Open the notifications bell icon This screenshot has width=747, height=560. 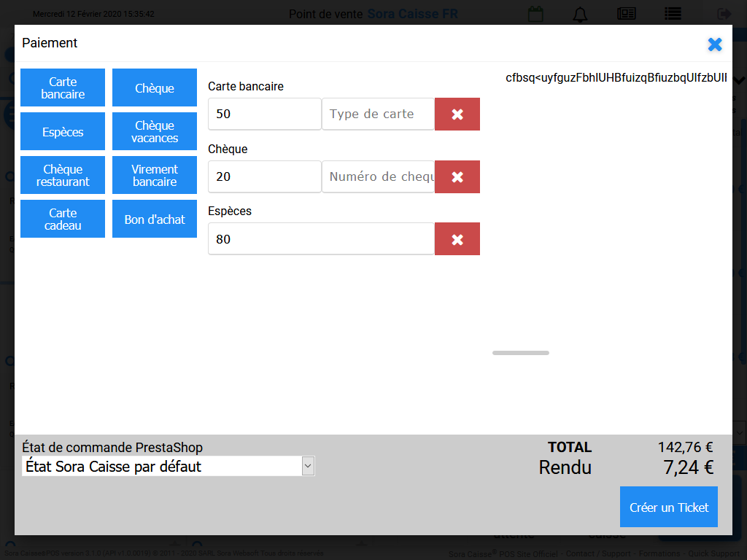[x=581, y=14]
